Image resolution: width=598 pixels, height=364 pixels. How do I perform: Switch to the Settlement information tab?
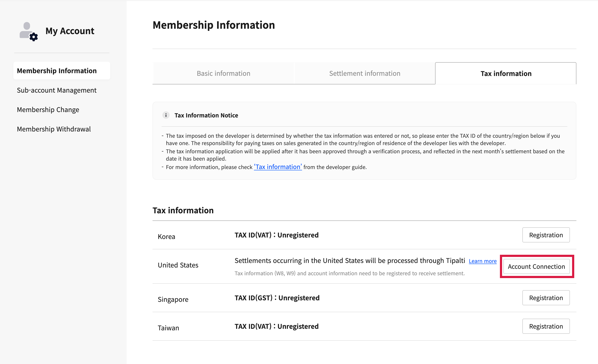(x=364, y=73)
